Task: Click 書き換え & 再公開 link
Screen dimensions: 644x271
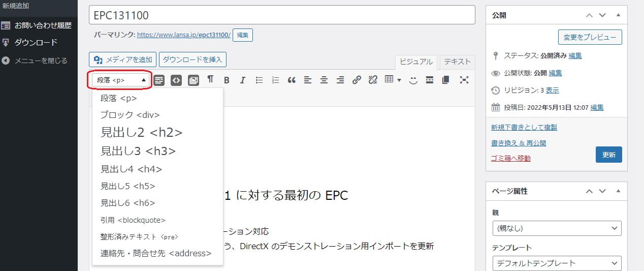Action: point(519,143)
